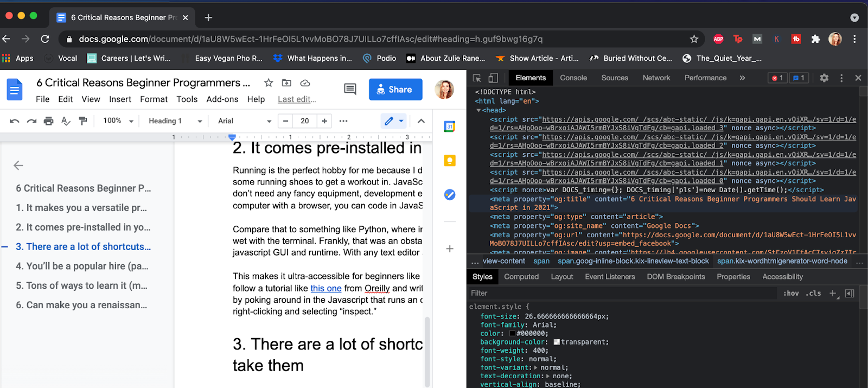Open the zoom 100% dropdown
Screen dimensions: 868x388
click(x=118, y=121)
